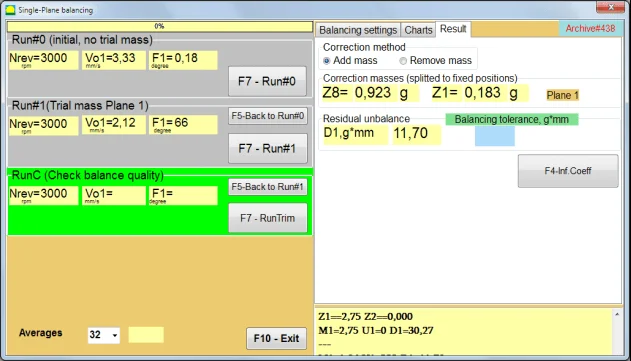
Task: Go back with F5-Back to Run#0
Action: click(268, 116)
